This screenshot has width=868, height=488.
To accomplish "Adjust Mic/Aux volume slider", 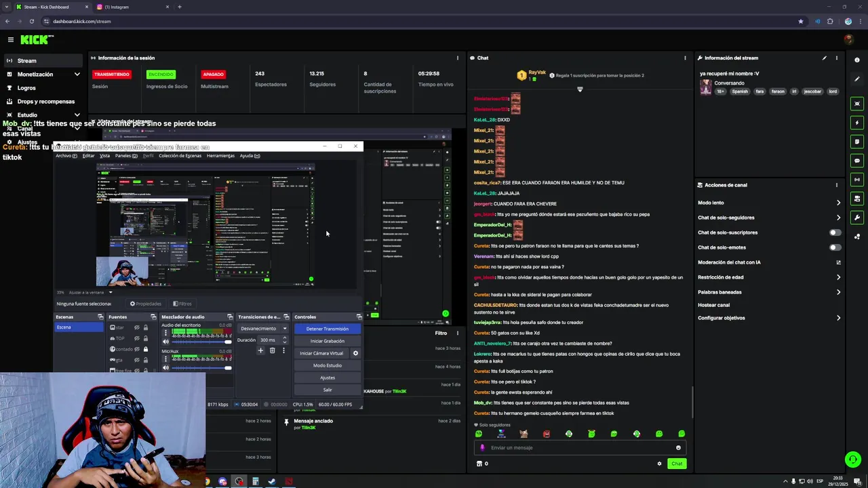I will 202,368.
